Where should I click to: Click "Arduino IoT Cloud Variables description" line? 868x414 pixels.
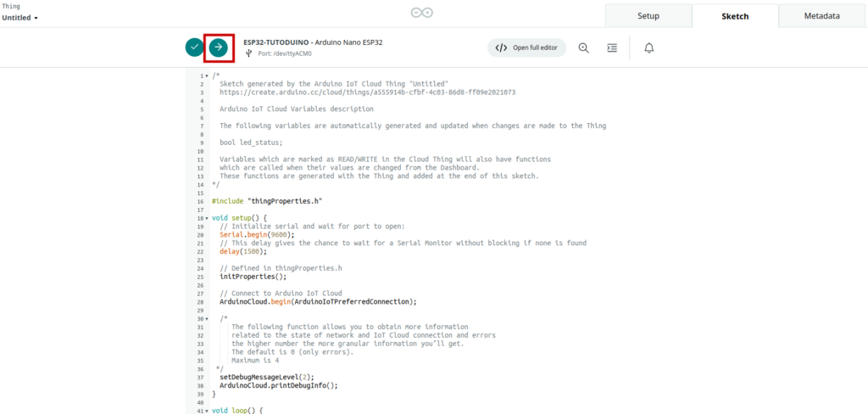[296, 109]
